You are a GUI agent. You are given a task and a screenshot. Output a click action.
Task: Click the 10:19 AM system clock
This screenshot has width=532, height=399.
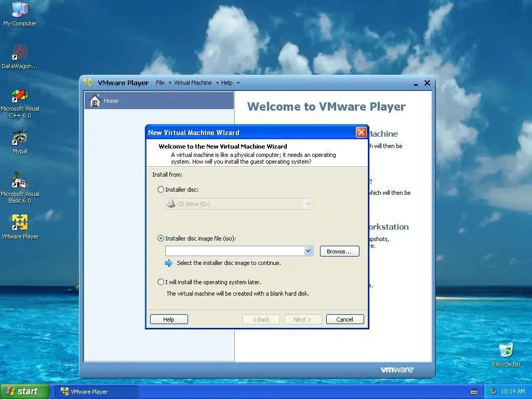[x=513, y=391]
